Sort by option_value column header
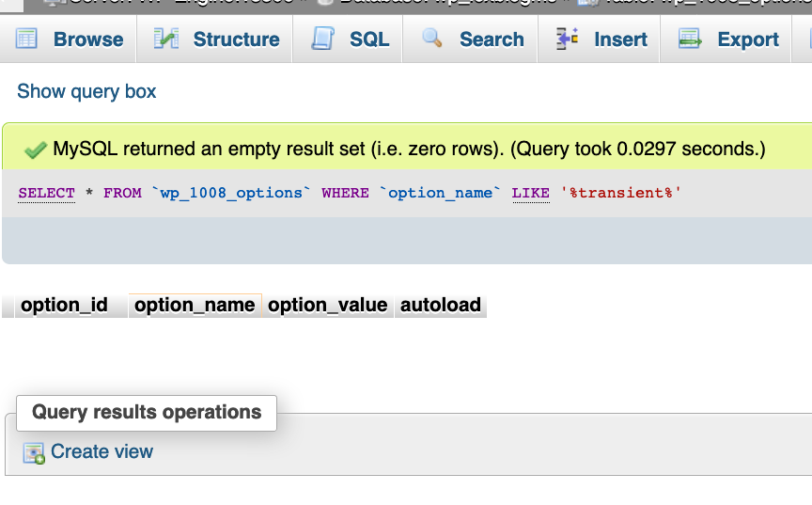This screenshot has width=812, height=505. click(x=328, y=305)
